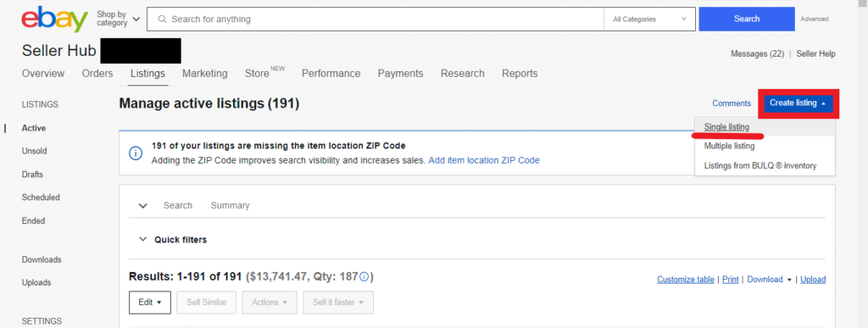Click Add item location ZIP Code link
Image resolution: width=868 pixels, height=328 pixels.
coord(484,160)
